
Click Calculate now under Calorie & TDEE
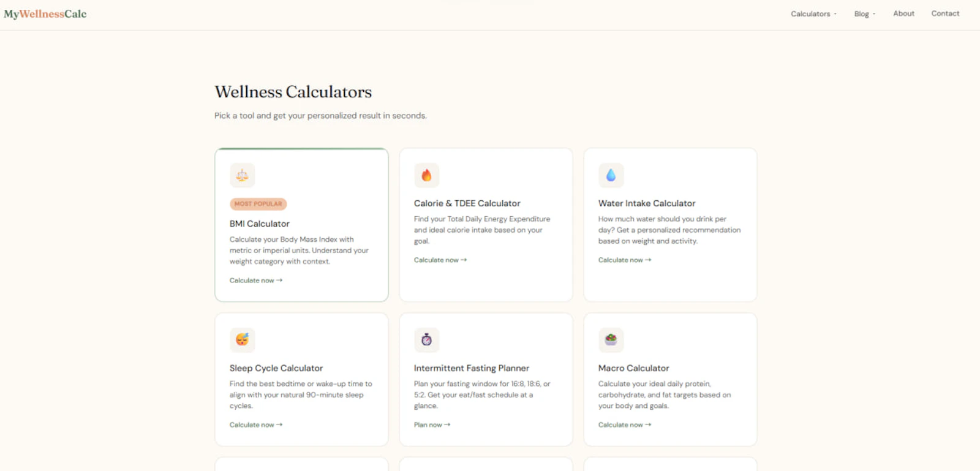pyautogui.click(x=440, y=260)
